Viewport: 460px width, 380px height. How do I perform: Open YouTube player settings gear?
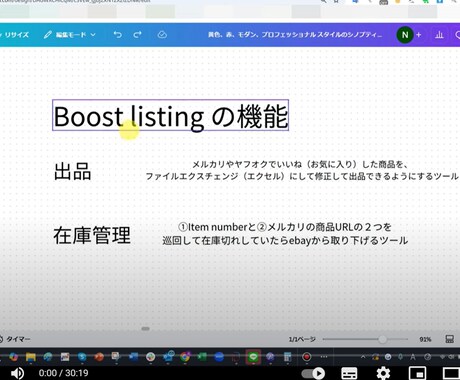tap(383, 373)
